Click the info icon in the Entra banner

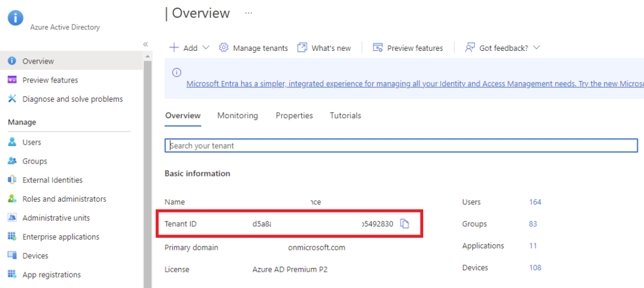tap(177, 73)
